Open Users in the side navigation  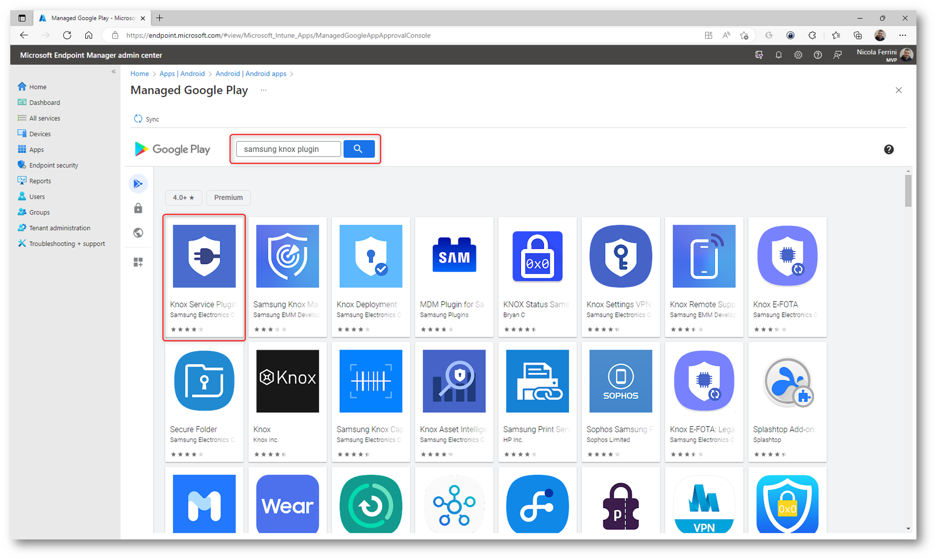tap(31, 196)
